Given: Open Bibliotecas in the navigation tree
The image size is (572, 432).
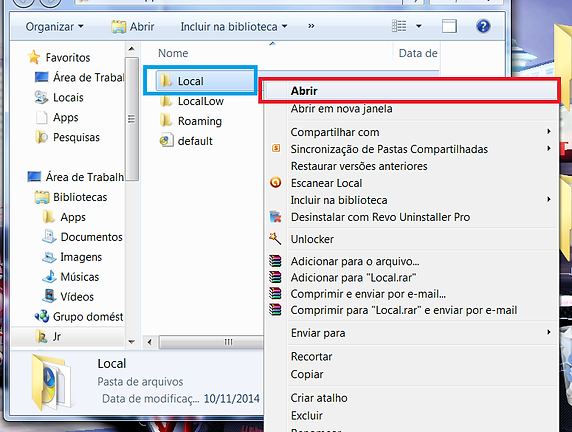Looking at the screenshot, I should (x=71, y=197).
